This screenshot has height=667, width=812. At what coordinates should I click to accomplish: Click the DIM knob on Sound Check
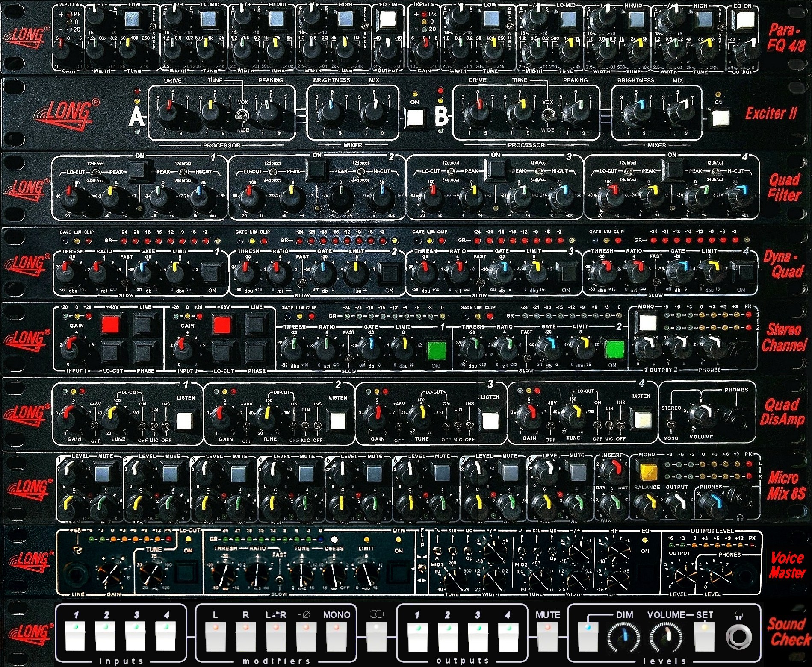click(x=624, y=638)
